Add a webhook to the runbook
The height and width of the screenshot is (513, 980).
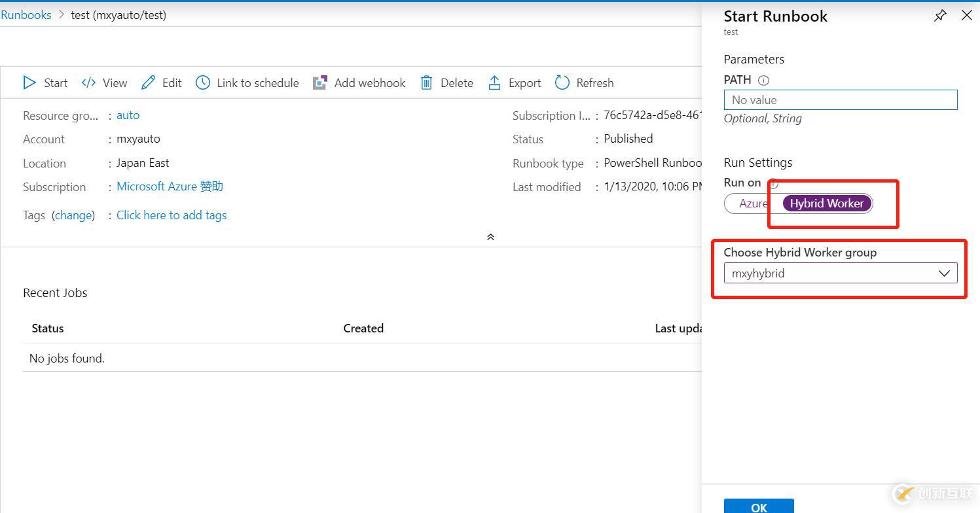click(x=359, y=82)
